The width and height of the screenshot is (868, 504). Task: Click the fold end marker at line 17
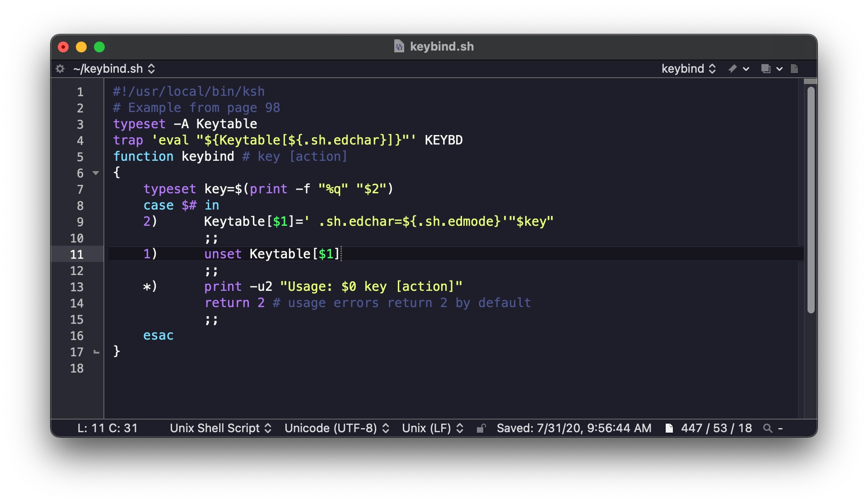pyautogui.click(x=96, y=352)
